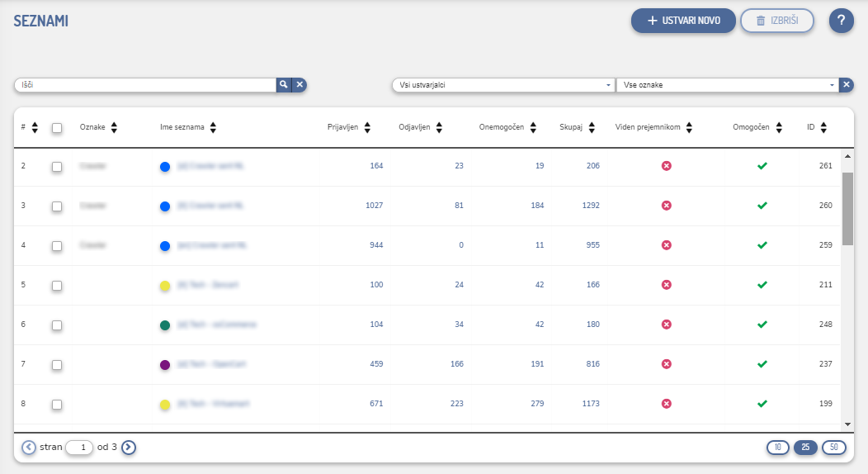Clear filters with X beside Vse oznake

pyautogui.click(x=846, y=85)
